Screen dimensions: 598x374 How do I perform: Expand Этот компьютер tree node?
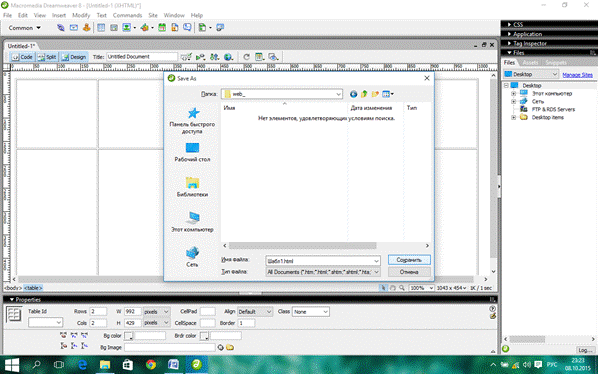[x=513, y=93]
